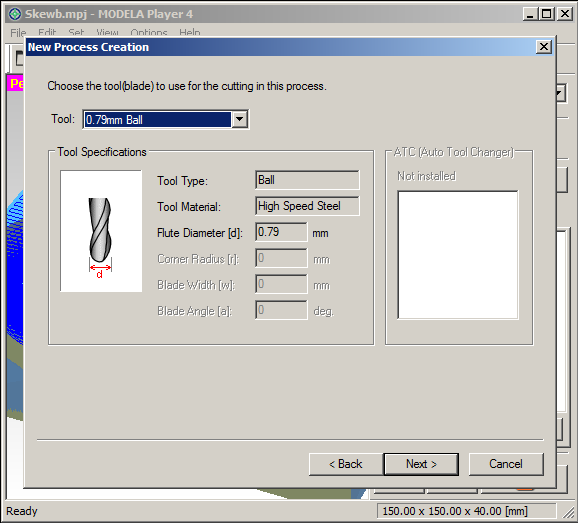The height and width of the screenshot is (523, 578).
Task: Click the ball end mill tool illustration
Action: tap(101, 231)
